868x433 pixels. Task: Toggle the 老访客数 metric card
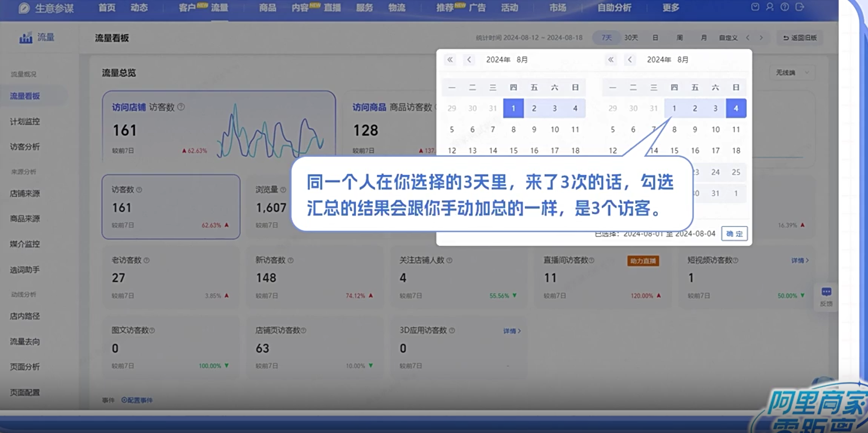point(171,277)
